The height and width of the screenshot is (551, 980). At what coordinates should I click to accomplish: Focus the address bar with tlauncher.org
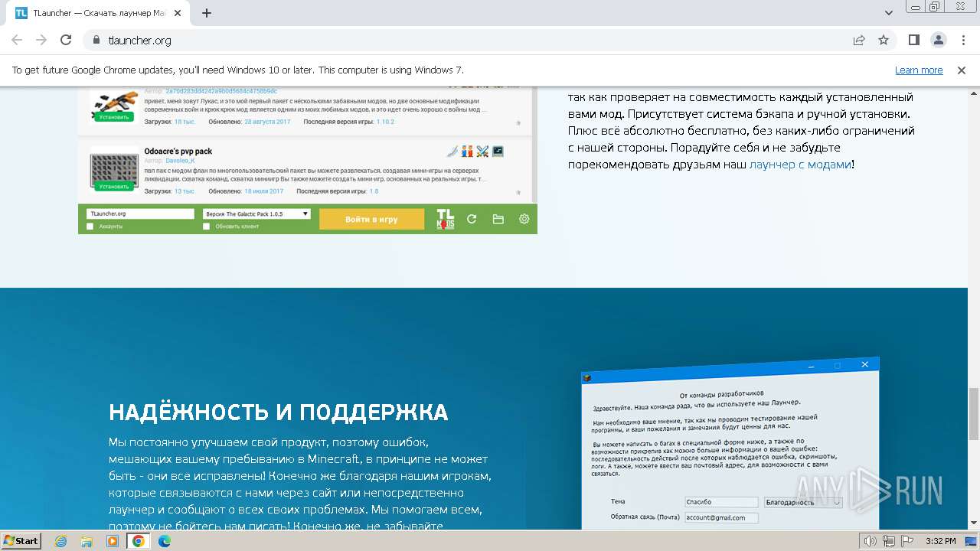467,40
